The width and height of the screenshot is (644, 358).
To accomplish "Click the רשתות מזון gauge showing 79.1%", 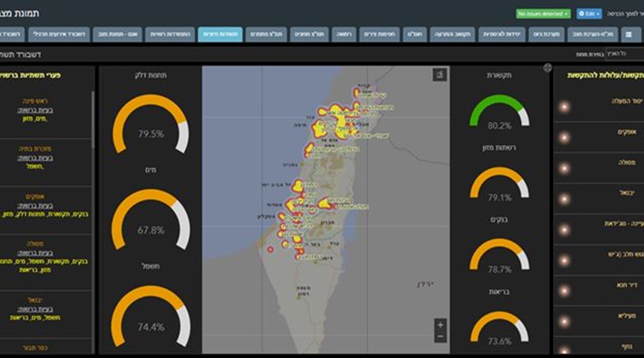I will point(499,183).
